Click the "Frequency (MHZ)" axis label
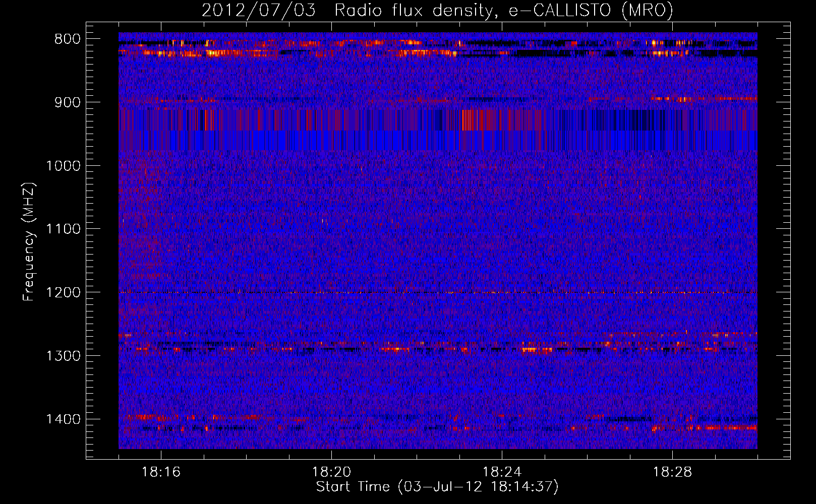This screenshot has height=504, width=816. pyautogui.click(x=29, y=242)
